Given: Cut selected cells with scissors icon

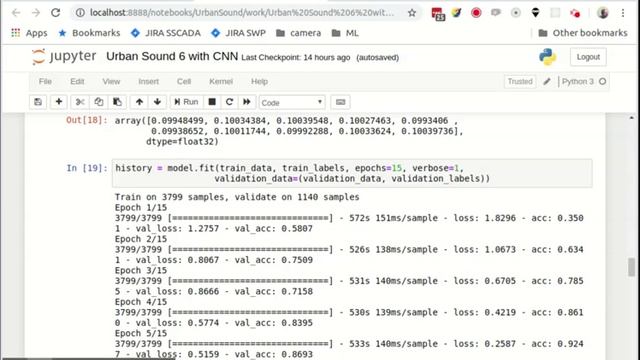Looking at the screenshot, I should point(80,102).
